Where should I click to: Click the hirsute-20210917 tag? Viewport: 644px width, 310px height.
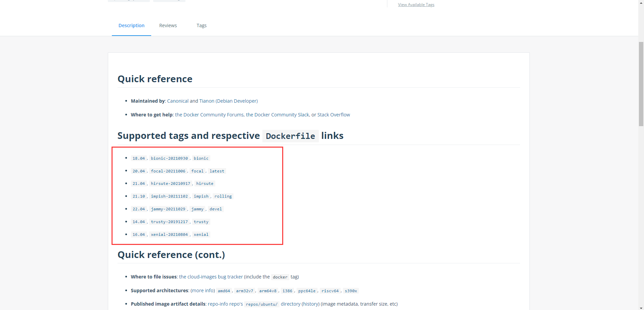click(171, 184)
